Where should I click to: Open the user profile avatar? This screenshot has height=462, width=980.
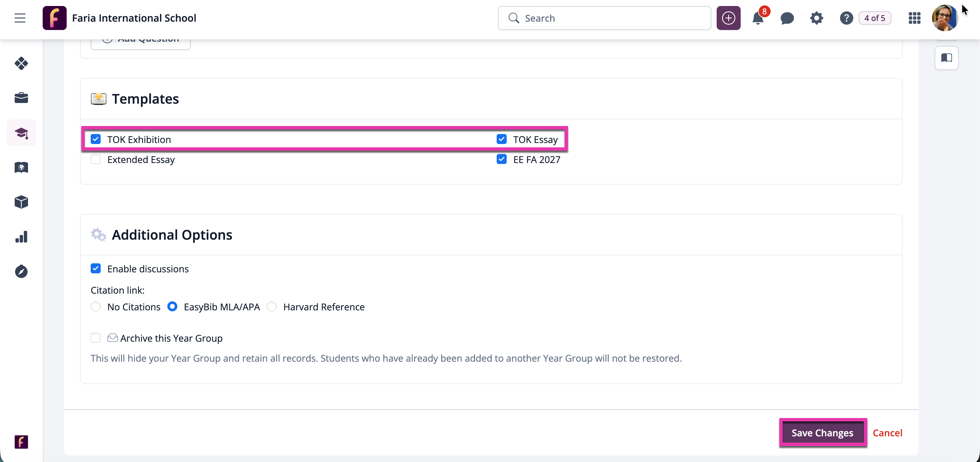coord(945,18)
